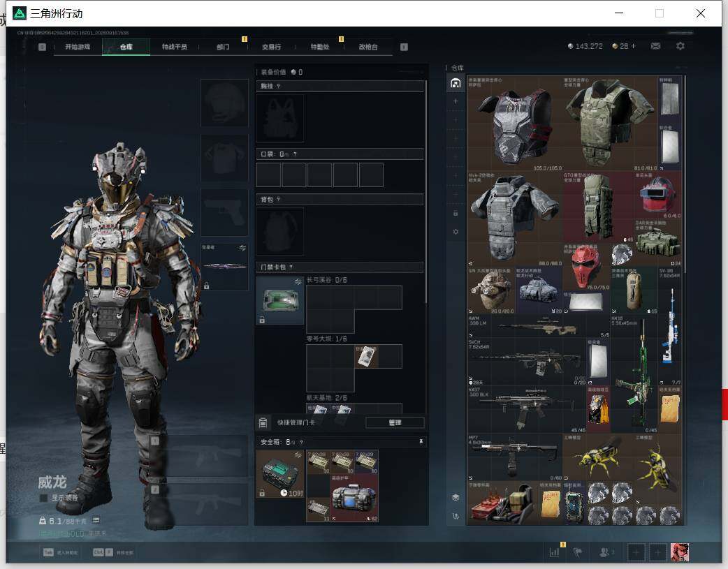
Task: Select the empty primary weapon slot 2
Action: pyautogui.click(x=200, y=504)
